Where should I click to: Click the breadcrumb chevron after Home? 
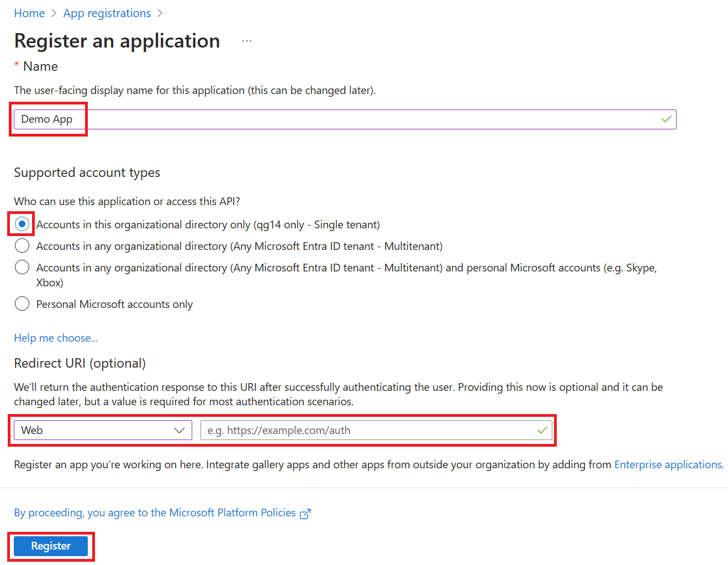(53, 13)
